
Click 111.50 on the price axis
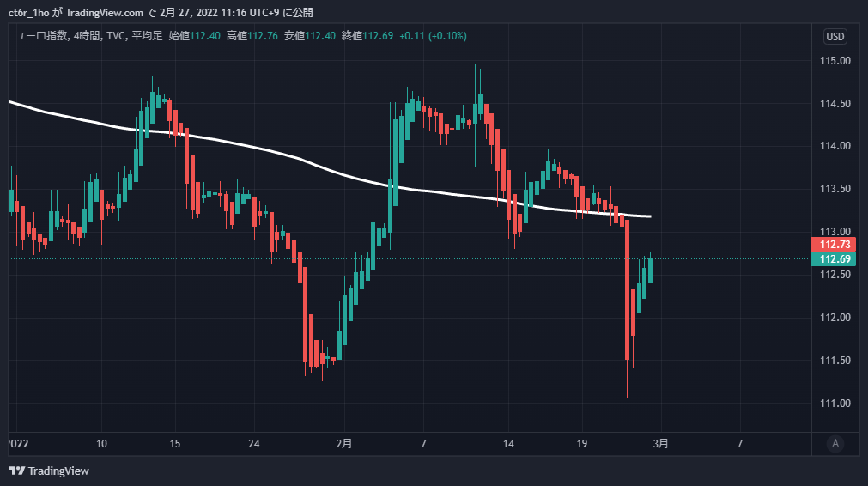[835, 361]
